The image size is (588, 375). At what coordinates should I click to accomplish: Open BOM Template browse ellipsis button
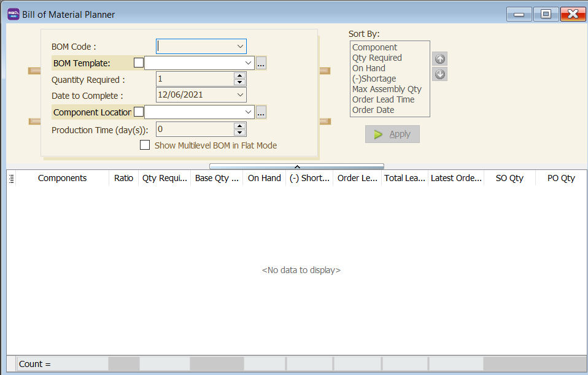coord(261,63)
